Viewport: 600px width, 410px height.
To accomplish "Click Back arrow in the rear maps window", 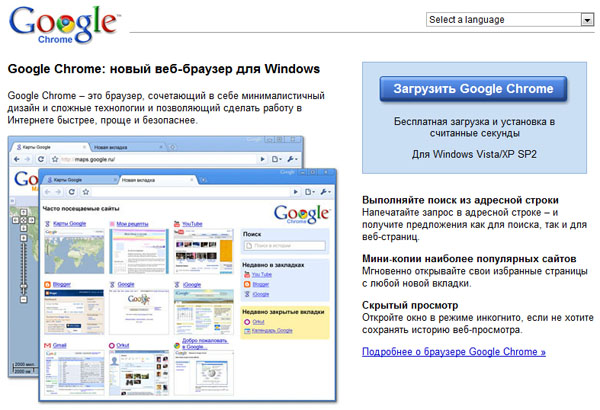I will point(16,159).
